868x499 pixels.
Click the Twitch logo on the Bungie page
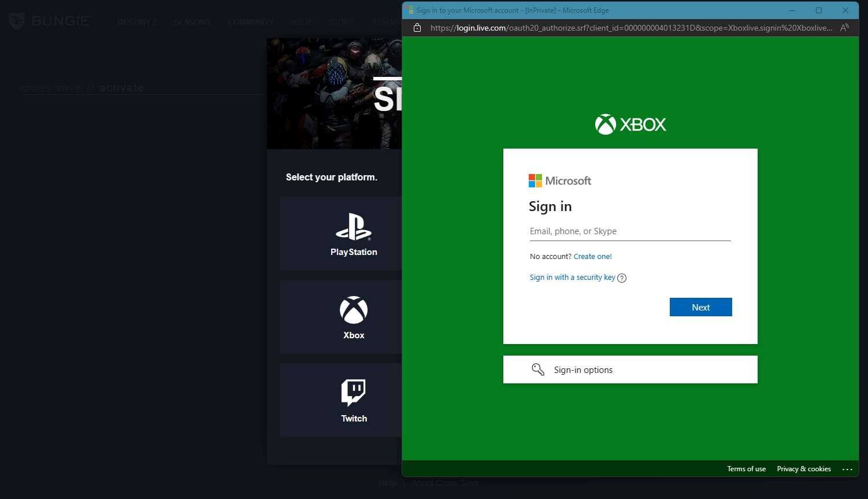[354, 393]
